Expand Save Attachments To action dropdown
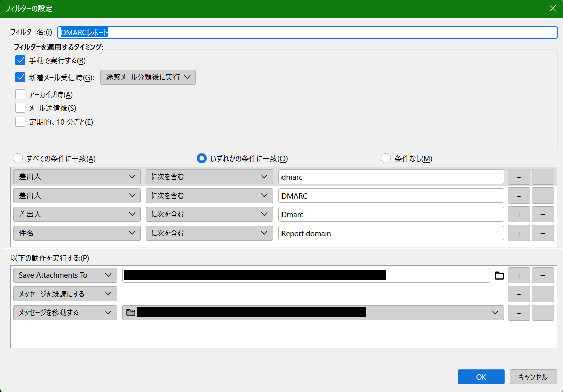Viewport: 563px width, 392px height. pyautogui.click(x=65, y=275)
